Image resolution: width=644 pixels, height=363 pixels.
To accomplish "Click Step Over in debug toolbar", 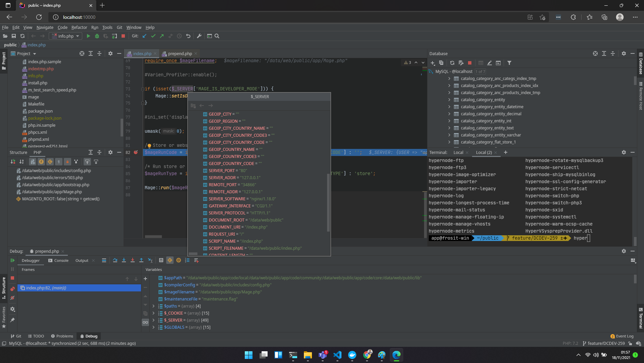I will pyautogui.click(x=115, y=260).
